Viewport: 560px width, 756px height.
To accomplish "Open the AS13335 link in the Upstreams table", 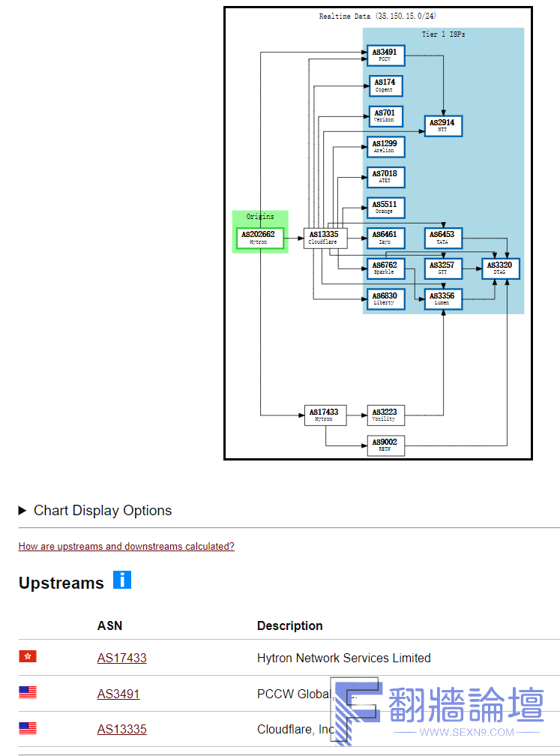I will click(121, 730).
